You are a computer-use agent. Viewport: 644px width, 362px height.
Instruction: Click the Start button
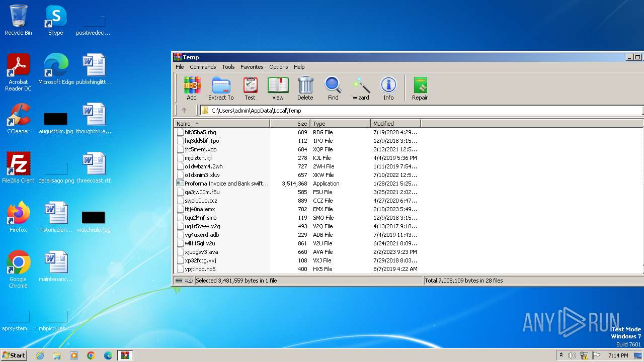[14, 355]
